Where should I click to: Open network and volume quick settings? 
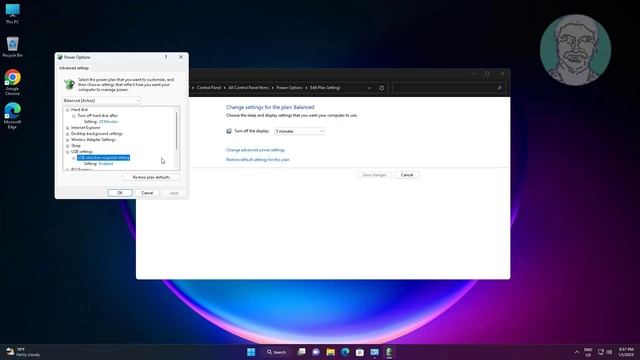(605, 352)
